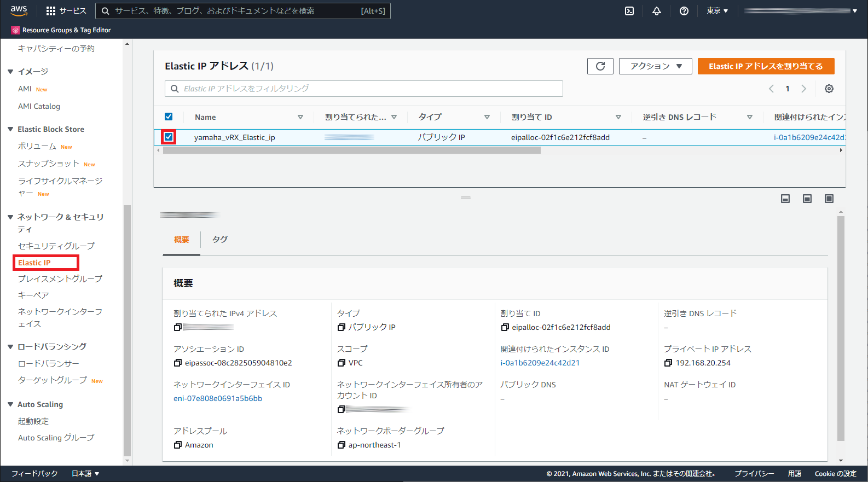The width and height of the screenshot is (868, 482).
Task: Open ターゲットグループ in sidebar
Action: pyautogui.click(x=53, y=380)
